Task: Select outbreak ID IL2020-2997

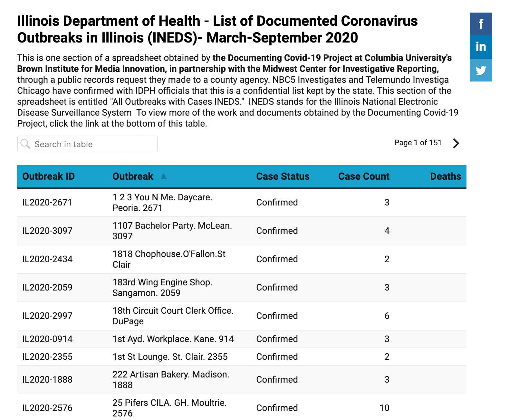Action: [x=47, y=316]
